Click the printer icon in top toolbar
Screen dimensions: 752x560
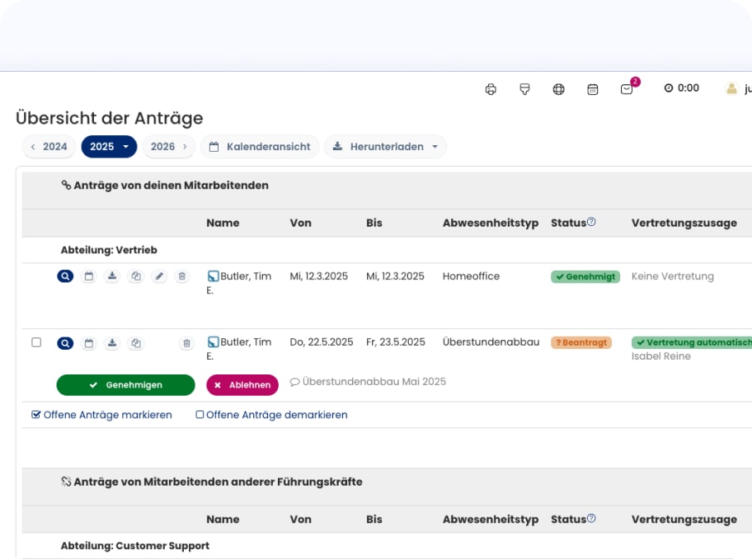491,89
